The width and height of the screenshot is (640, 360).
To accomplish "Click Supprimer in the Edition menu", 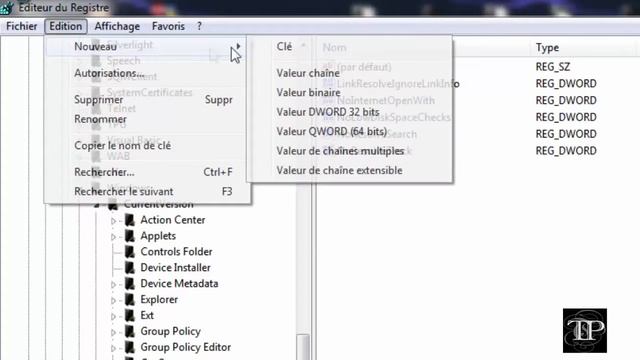I will point(98,100).
